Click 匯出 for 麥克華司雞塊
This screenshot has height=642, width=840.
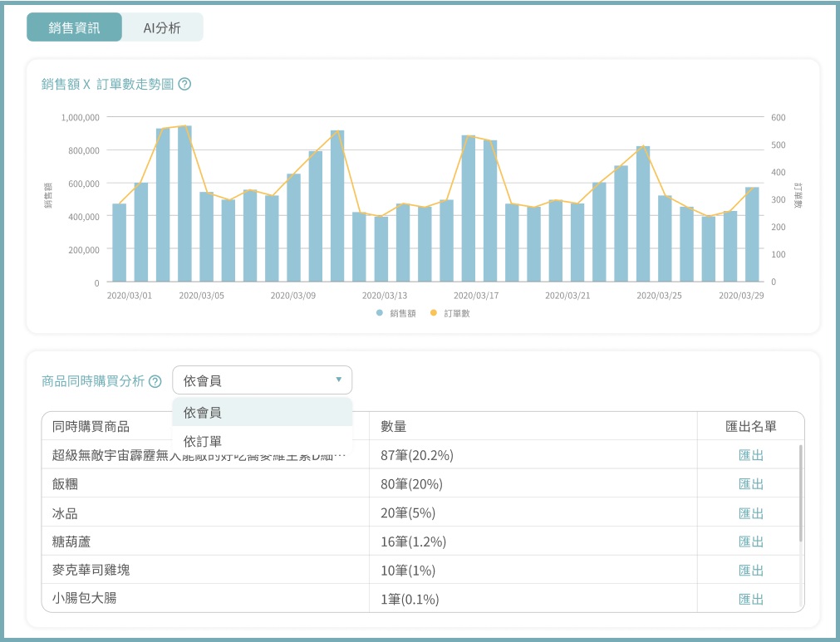(x=750, y=570)
